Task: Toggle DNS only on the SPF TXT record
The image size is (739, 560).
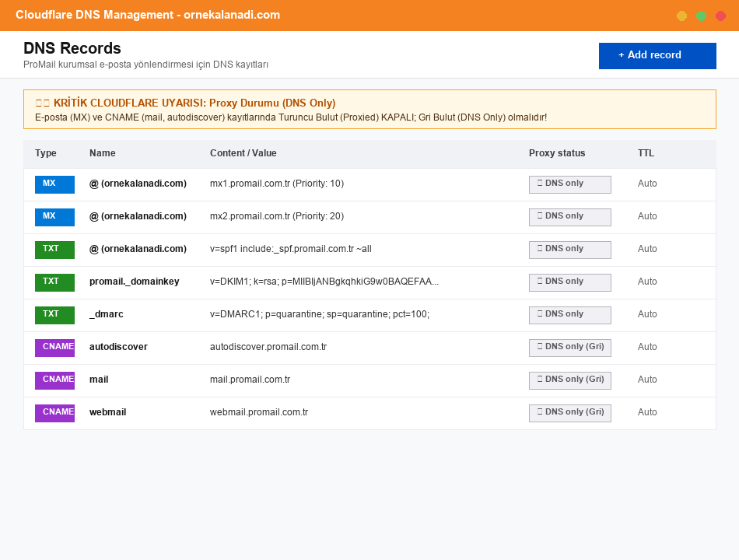Action: [569, 250]
